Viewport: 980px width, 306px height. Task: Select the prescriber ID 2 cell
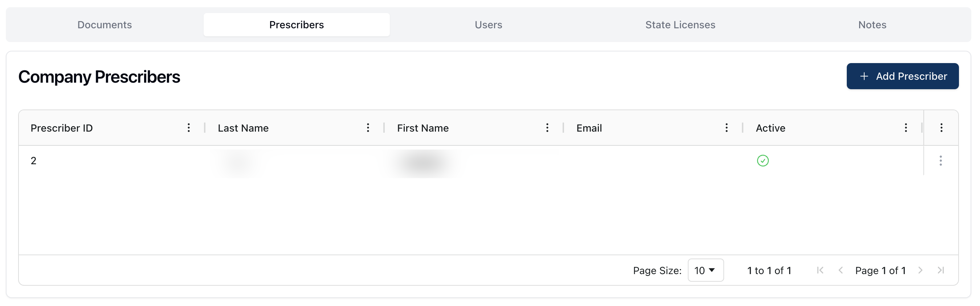click(33, 161)
